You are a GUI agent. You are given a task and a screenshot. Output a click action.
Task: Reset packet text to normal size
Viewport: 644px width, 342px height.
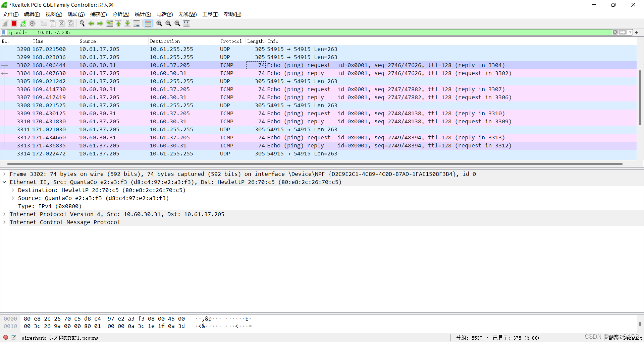click(177, 23)
